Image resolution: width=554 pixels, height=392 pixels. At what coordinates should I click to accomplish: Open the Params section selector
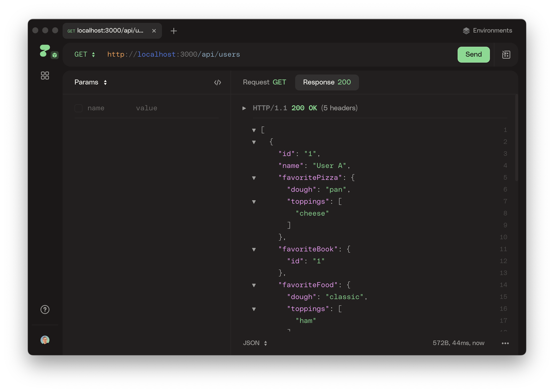pos(91,82)
